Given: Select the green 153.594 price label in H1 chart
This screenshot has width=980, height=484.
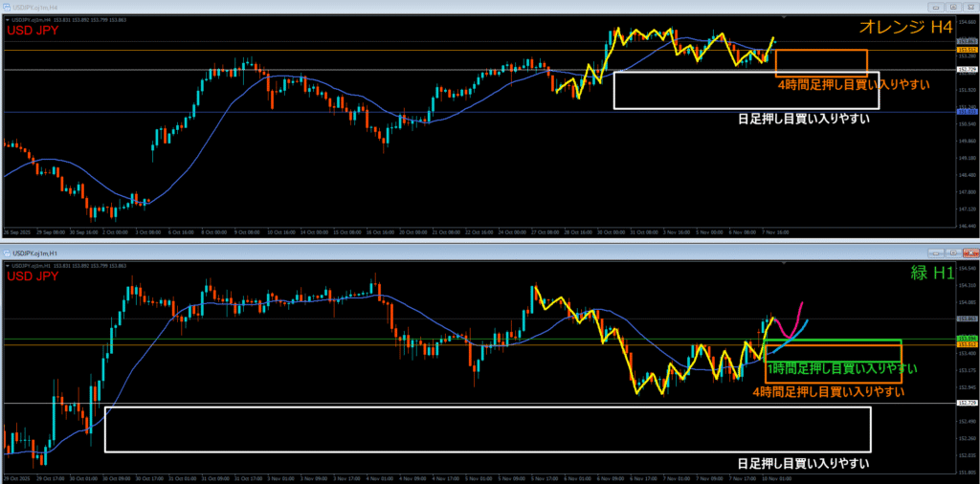Looking at the screenshot, I should tap(968, 339).
